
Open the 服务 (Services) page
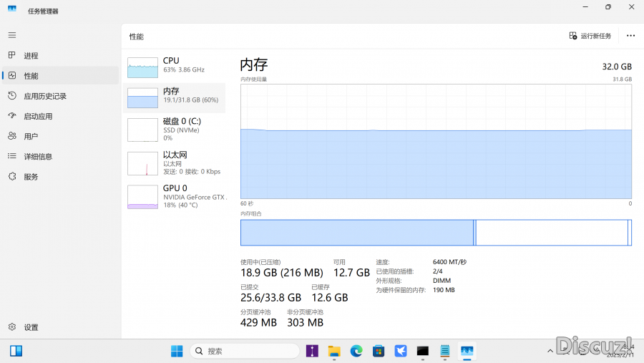[31, 176]
